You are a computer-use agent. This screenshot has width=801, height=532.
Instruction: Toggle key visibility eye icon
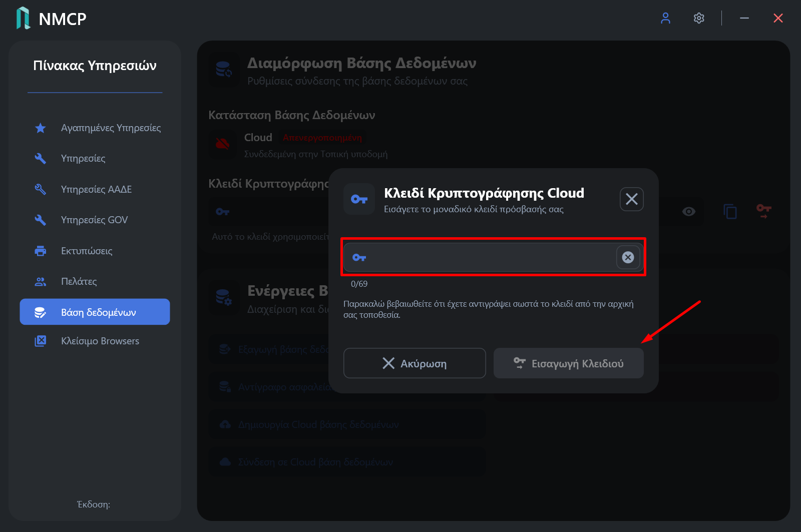(689, 212)
